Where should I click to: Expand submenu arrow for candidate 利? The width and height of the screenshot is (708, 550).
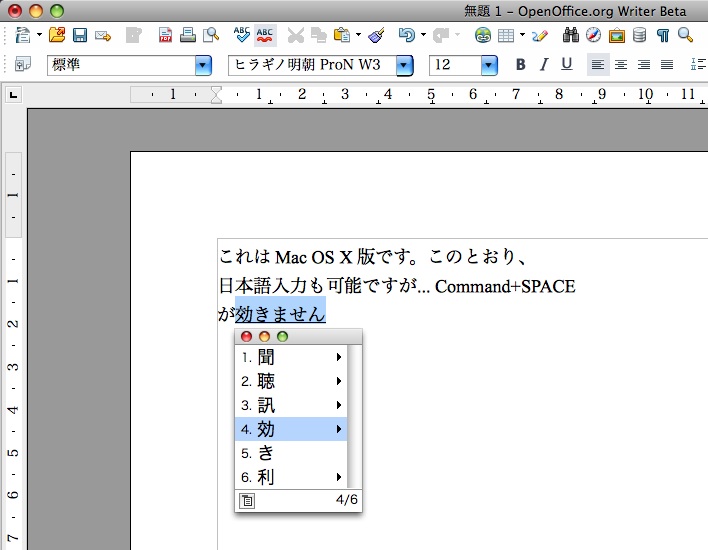pos(339,477)
